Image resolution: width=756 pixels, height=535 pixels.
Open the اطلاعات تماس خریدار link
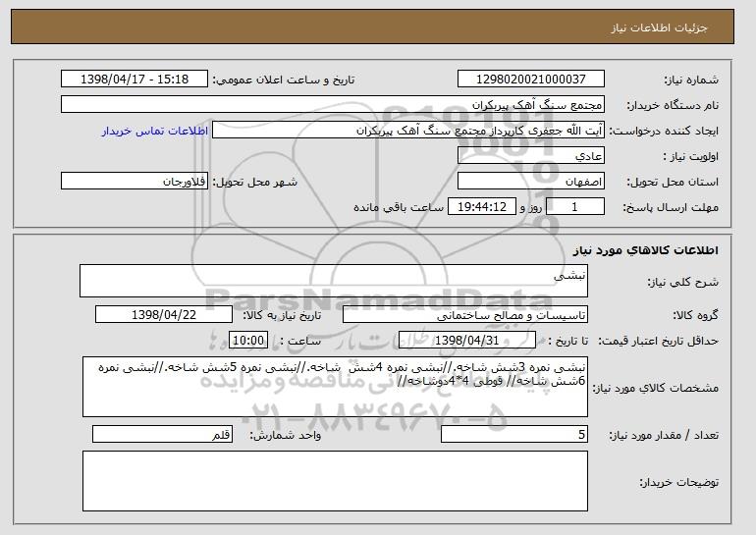[155, 131]
